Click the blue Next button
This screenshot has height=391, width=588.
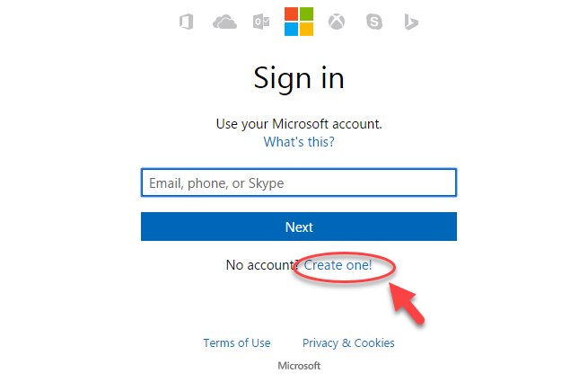click(299, 227)
